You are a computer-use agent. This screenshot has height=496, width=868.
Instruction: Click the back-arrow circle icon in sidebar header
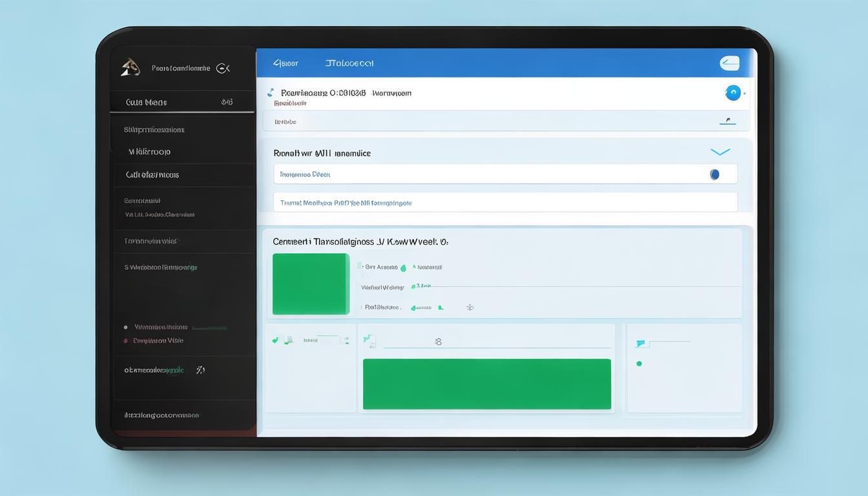pos(223,68)
